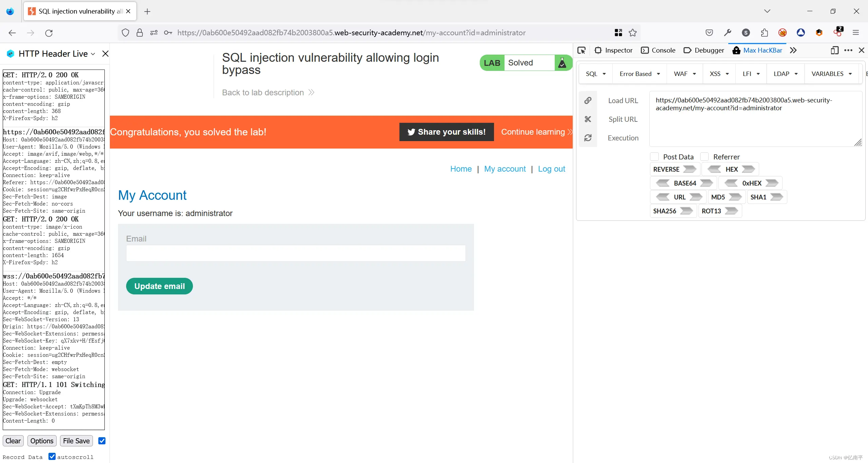Select the Max HacKBar tab
The image size is (868, 463).
(x=757, y=50)
